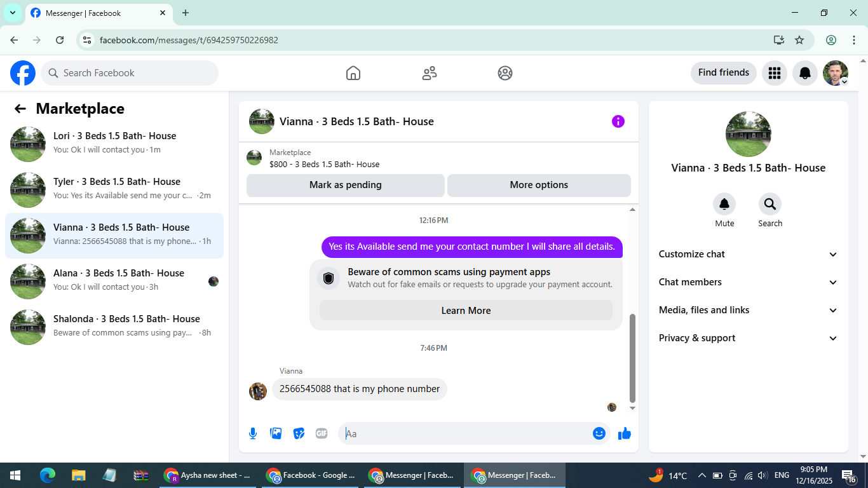The image size is (868, 488).
Task: Click Vianna's avatar beside her message
Action: click(258, 391)
